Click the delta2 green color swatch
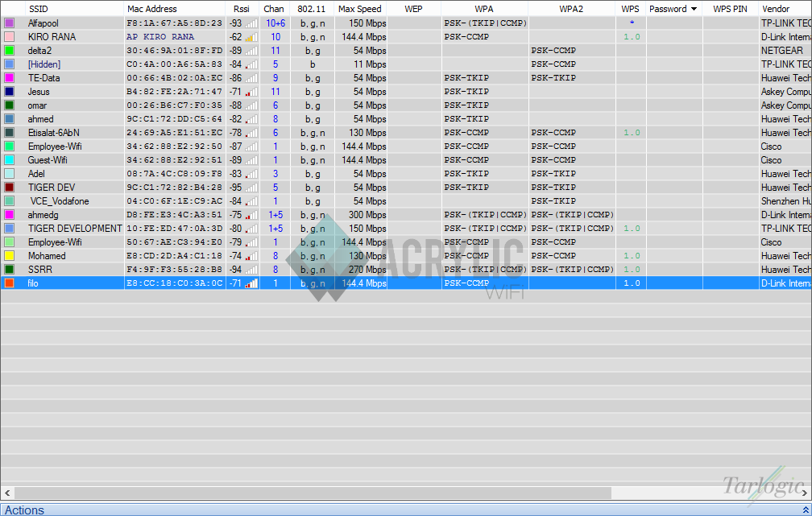 click(x=10, y=50)
